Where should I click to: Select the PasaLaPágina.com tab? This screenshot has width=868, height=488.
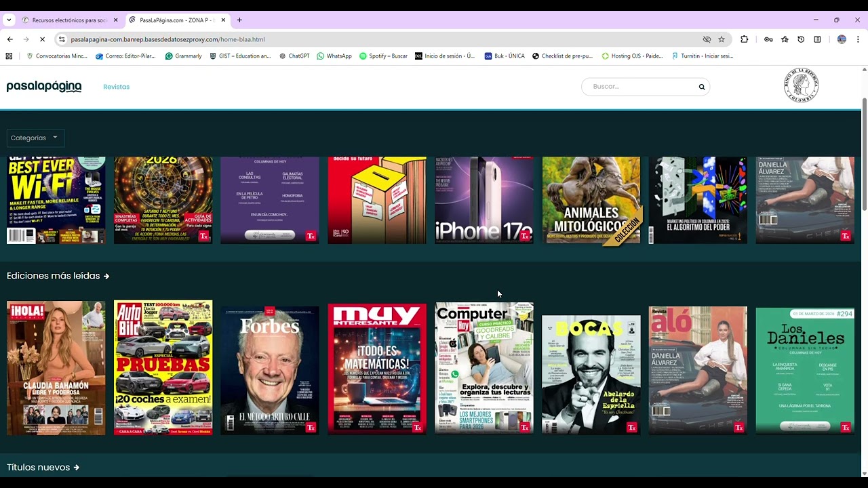click(x=176, y=20)
